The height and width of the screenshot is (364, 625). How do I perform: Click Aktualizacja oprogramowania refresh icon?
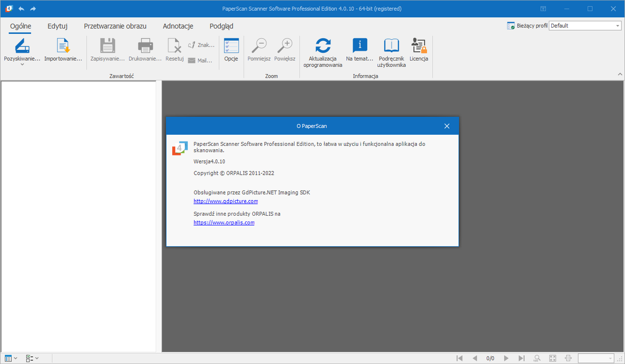(323, 45)
